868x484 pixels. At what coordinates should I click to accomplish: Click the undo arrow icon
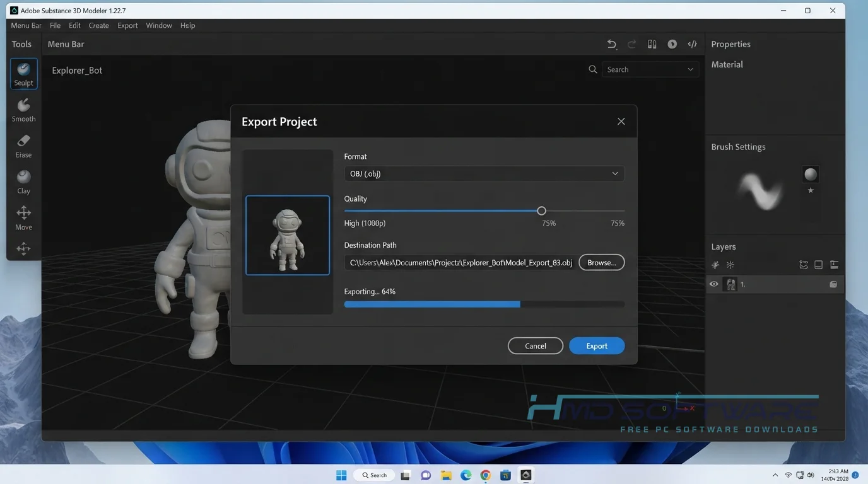(611, 44)
